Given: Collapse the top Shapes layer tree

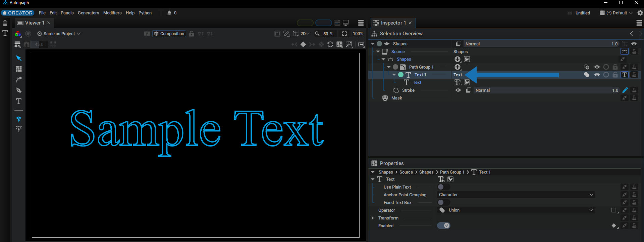Looking at the screenshot, I should tap(373, 44).
